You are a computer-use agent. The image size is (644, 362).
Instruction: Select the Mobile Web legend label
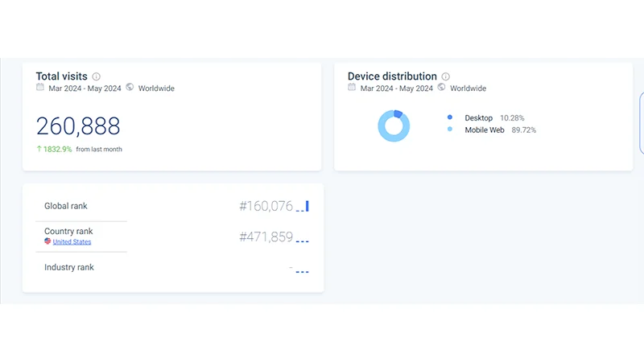pyautogui.click(x=485, y=130)
